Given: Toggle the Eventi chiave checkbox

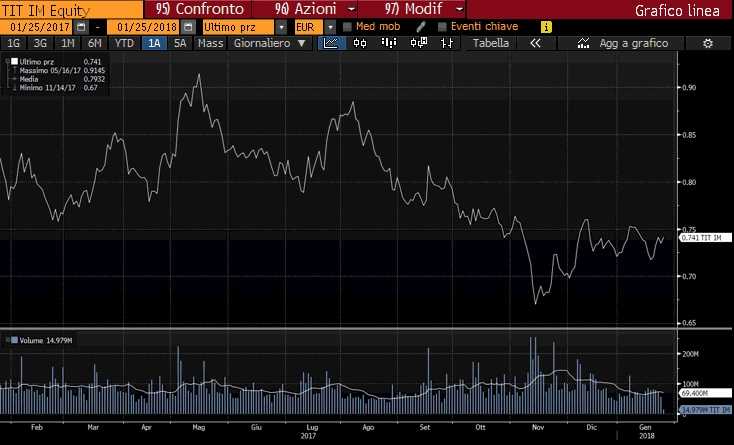Looking at the screenshot, I should 442,27.
